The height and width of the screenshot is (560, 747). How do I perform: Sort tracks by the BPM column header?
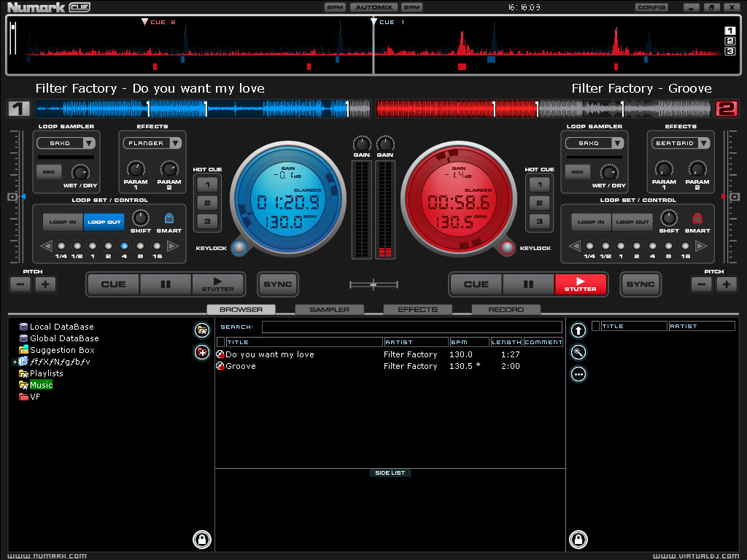click(x=469, y=342)
